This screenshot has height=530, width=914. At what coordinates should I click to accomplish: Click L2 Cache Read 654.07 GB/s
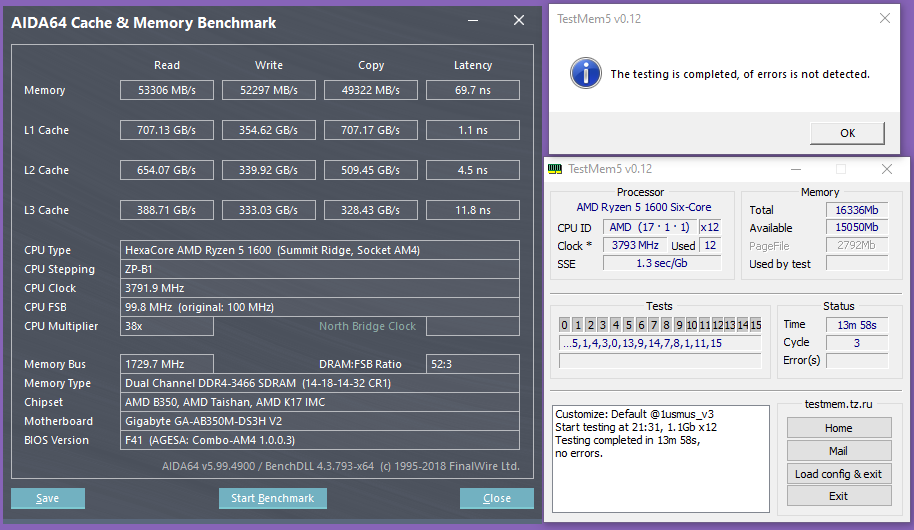pyautogui.click(x=167, y=170)
